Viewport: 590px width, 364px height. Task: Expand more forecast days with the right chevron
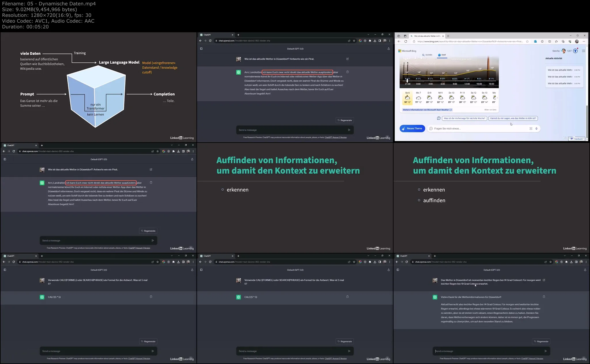tap(498, 98)
